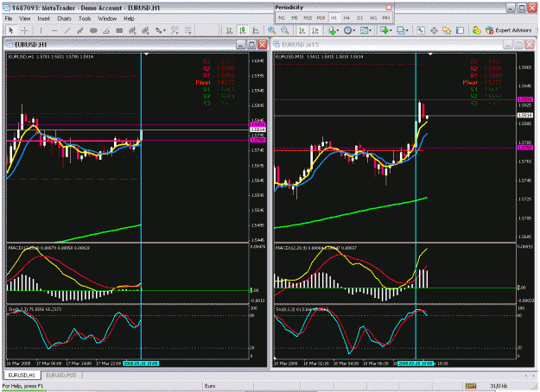Select the cursor arrow tool
The width and height of the screenshot is (540, 392).
(x=11, y=30)
